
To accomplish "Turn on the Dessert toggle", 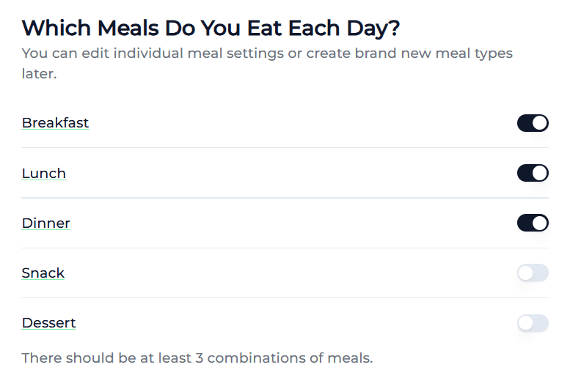I will pyautogui.click(x=533, y=323).
